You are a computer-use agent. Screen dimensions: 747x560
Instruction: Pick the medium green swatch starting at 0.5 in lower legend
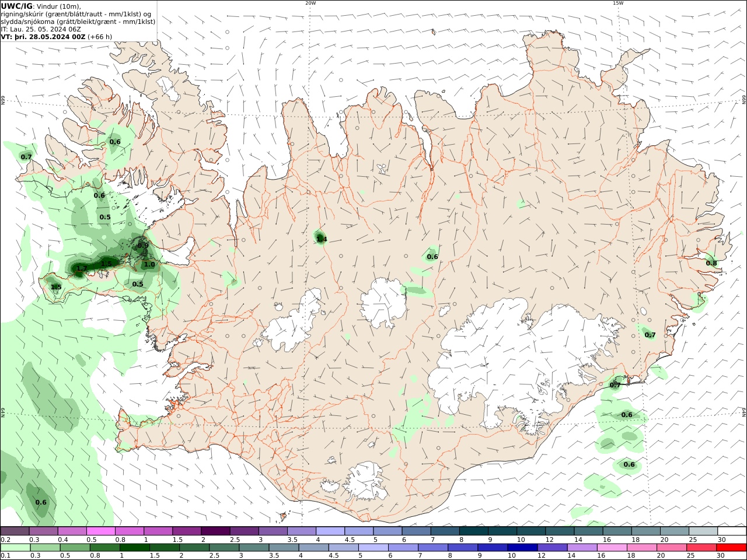point(75,548)
